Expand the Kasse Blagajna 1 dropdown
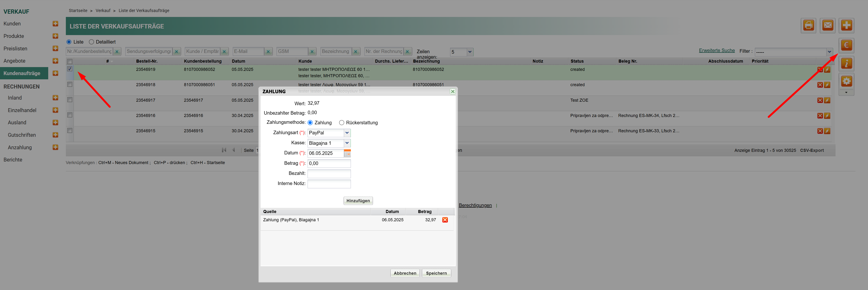Viewport: 868px width, 290px height. (347, 143)
